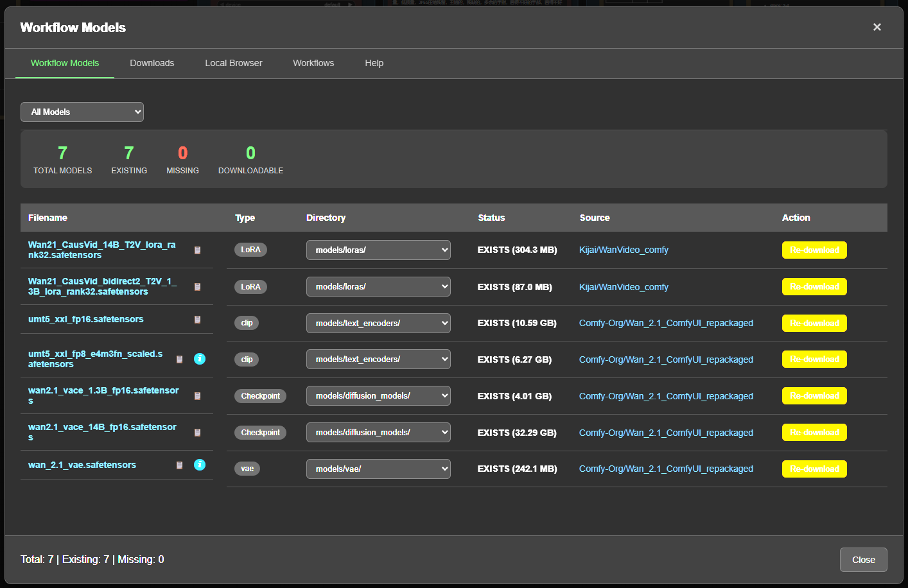The image size is (908, 588).
Task: Open directory dropdown for wan2.1_vace_1.3B row
Action: tap(378, 395)
